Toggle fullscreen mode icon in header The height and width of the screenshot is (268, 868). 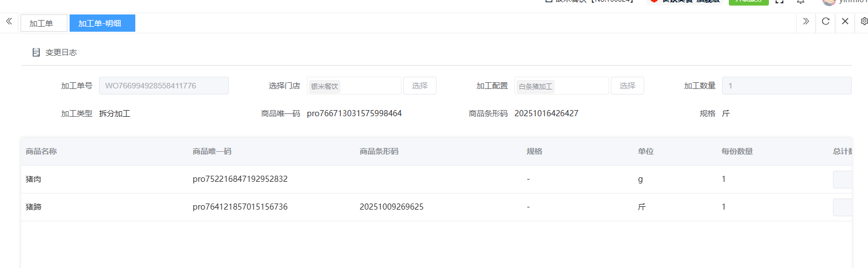(x=779, y=2)
